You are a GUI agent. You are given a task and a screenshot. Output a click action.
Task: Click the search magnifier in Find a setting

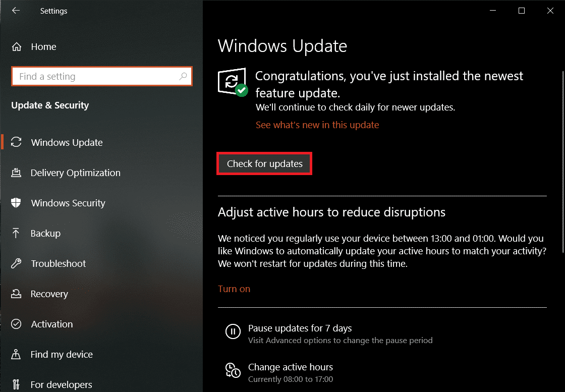tap(184, 76)
